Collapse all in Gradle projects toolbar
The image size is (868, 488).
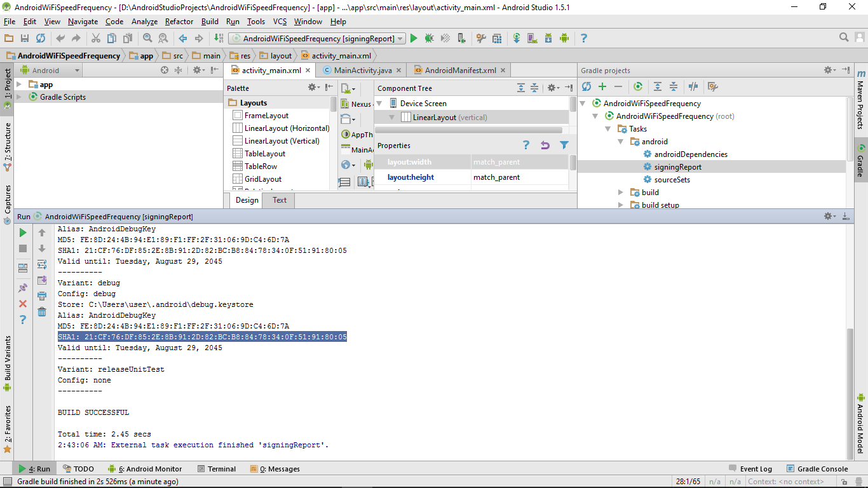pos(674,86)
